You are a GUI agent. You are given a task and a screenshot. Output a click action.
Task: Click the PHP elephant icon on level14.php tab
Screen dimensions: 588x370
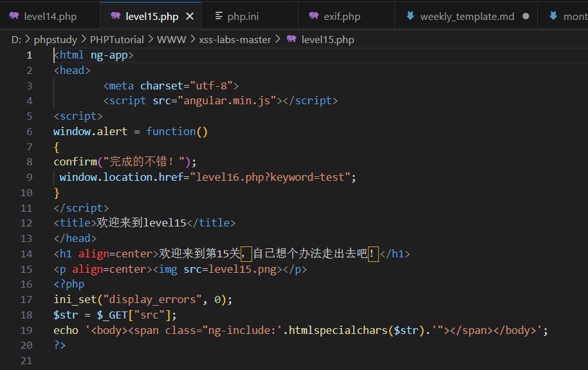14,15
